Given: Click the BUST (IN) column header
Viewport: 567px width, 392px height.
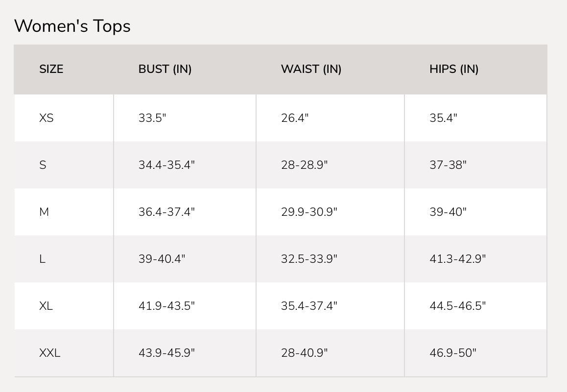Looking at the screenshot, I should (x=165, y=69).
